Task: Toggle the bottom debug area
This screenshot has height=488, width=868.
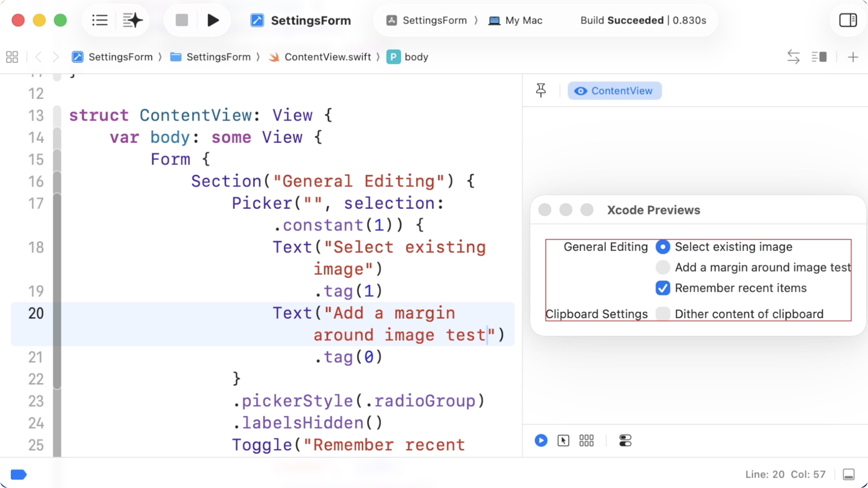Action: pyautogui.click(x=849, y=474)
